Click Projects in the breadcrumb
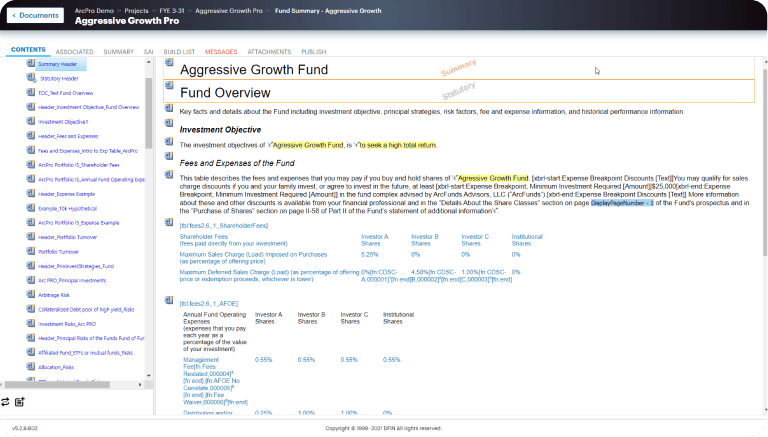768x437 pixels. coord(136,10)
